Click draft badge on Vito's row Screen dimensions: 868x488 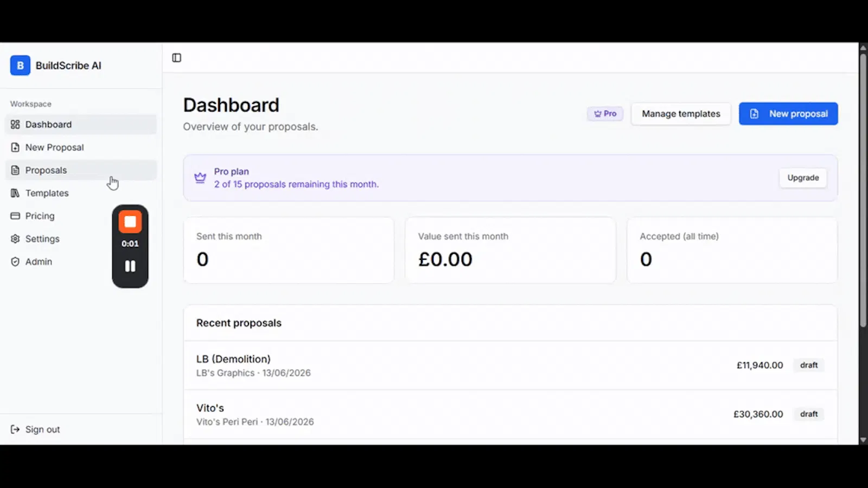[x=809, y=414]
